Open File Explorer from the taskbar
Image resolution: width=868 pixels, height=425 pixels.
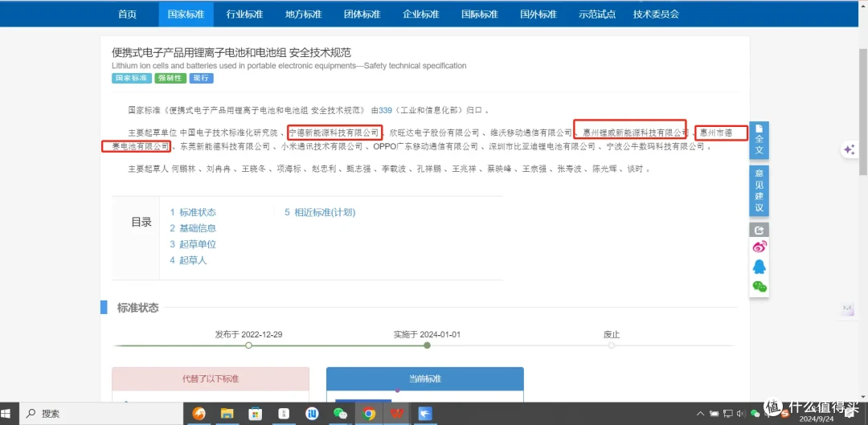pyautogui.click(x=227, y=414)
